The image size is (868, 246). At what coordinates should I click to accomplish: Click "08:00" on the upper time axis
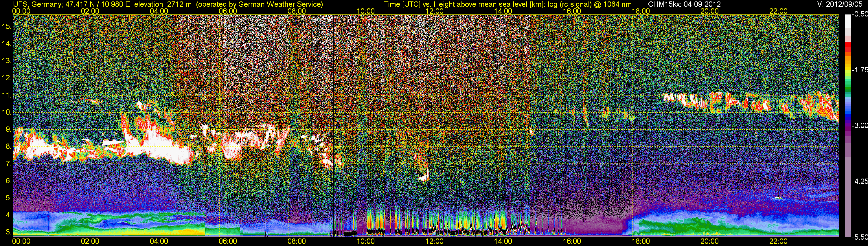[x=297, y=11]
